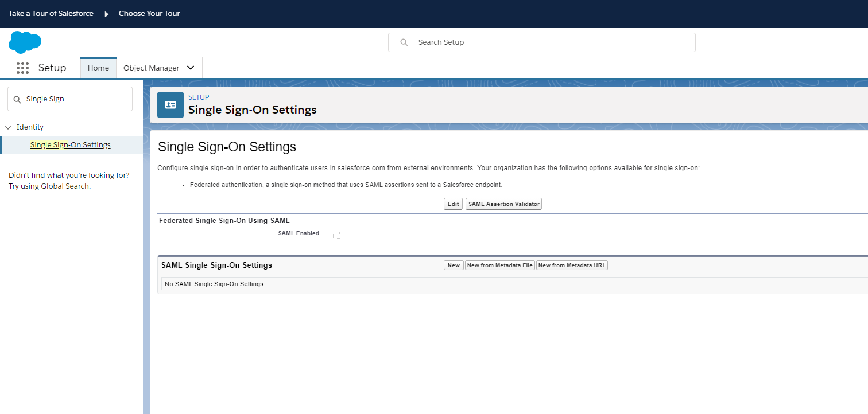The height and width of the screenshot is (414, 868).
Task: Open the App Launcher grid icon
Action: 22,68
